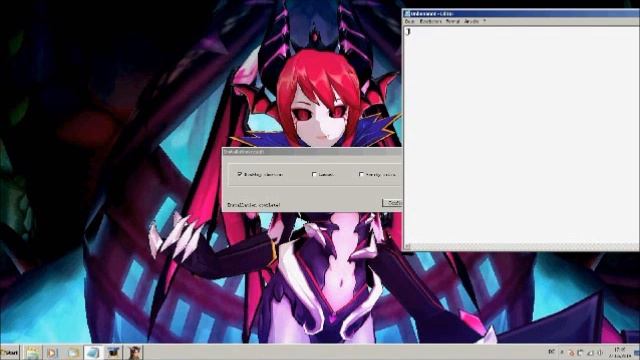Viewport: 640px width, 360px height.
Task: Click the clock in the system tray
Action: coord(620,353)
